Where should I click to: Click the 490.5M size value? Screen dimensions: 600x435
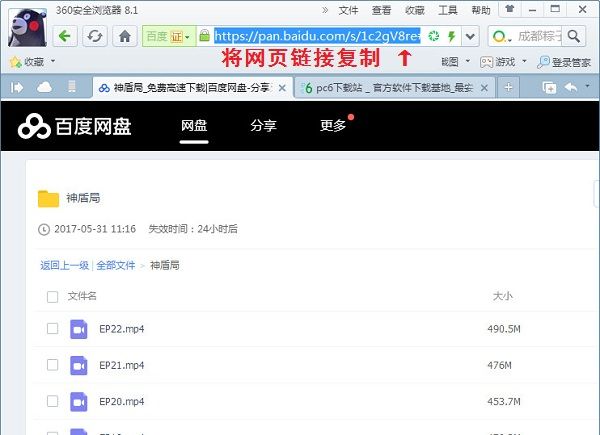[504, 329]
